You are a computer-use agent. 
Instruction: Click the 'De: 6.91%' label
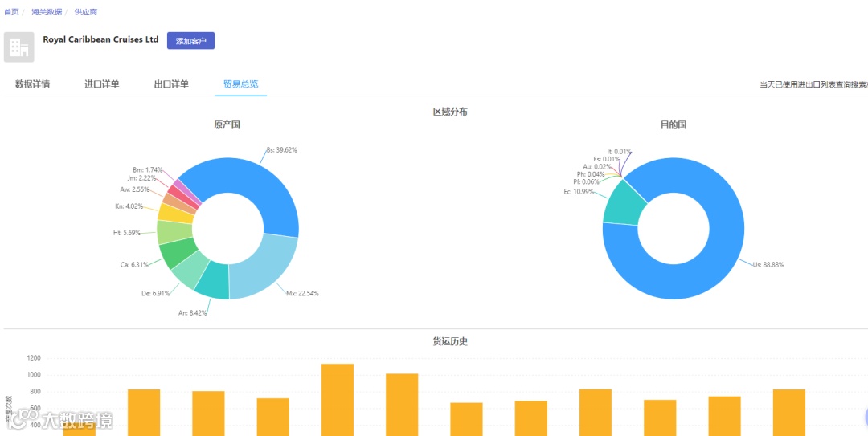point(154,293)
